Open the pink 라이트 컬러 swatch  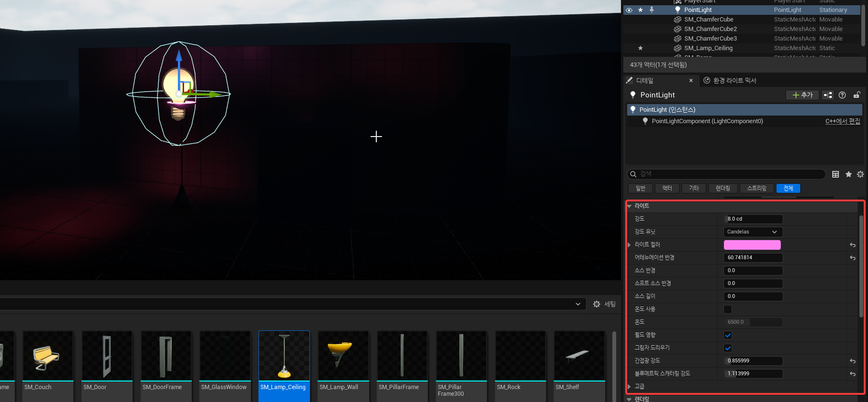(752, 245)
